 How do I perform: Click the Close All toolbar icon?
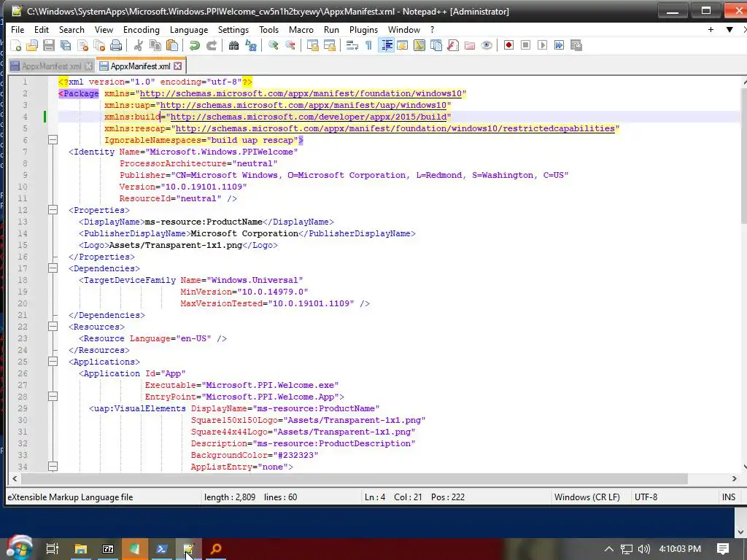point(99,45)
